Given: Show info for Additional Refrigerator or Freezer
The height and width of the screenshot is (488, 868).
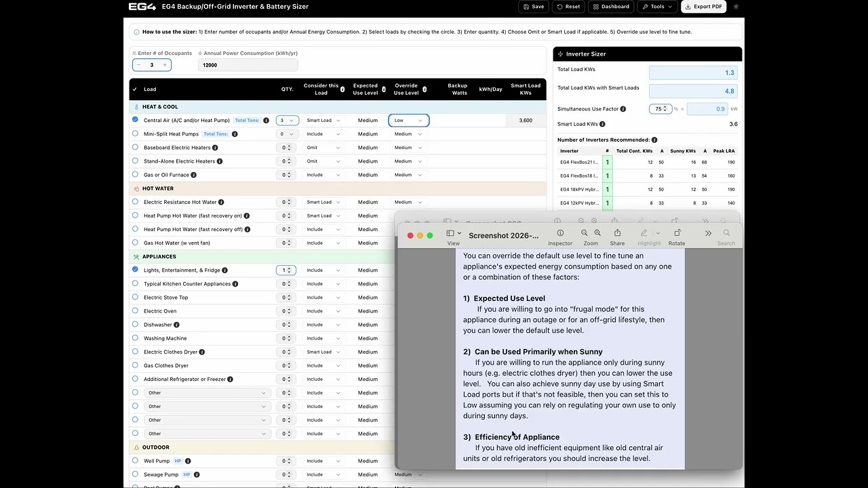Looking at the screenshot, I should tap(231, 379).
